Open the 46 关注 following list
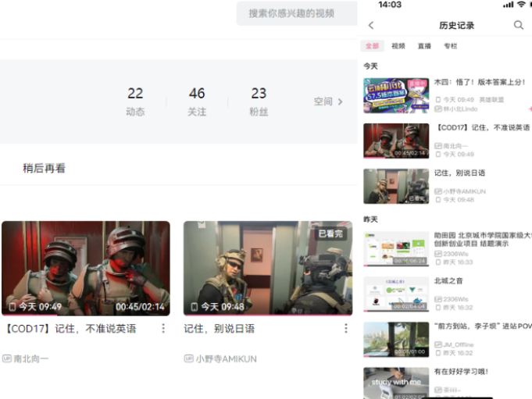The image size is (532, 399). point(197,102)
